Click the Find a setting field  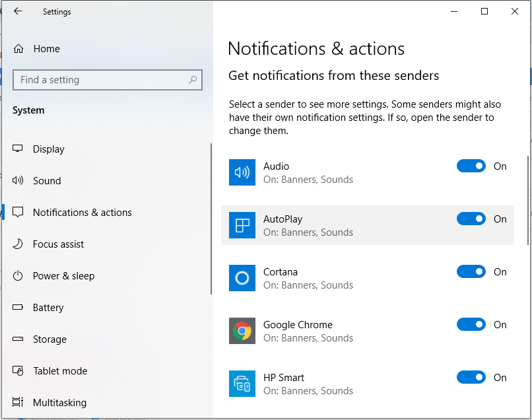108,80
